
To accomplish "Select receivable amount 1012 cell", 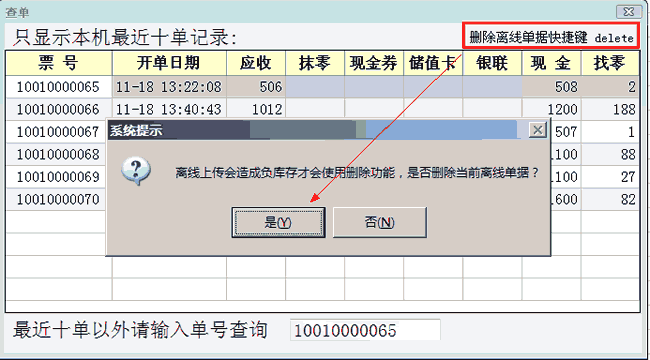I will pos(256,109).
